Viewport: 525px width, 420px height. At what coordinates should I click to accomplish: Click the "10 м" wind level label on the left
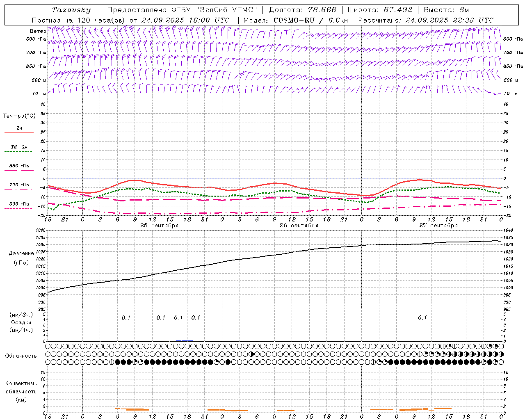tap(39, 94)
